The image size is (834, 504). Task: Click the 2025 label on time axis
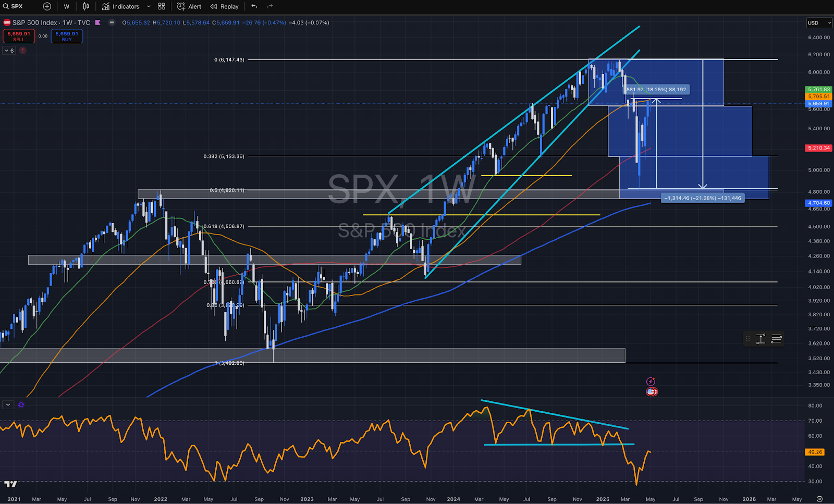pos(603,499)
